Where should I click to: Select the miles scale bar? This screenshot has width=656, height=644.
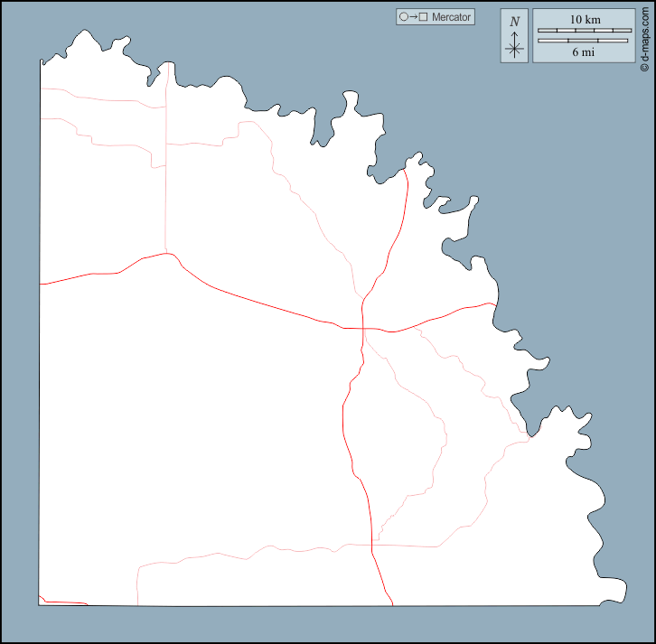point(585,41)
